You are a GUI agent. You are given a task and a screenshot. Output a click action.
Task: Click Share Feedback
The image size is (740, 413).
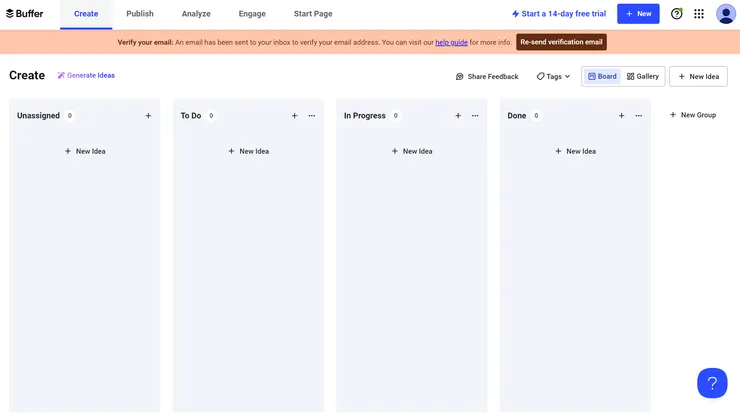click(487, 76)
